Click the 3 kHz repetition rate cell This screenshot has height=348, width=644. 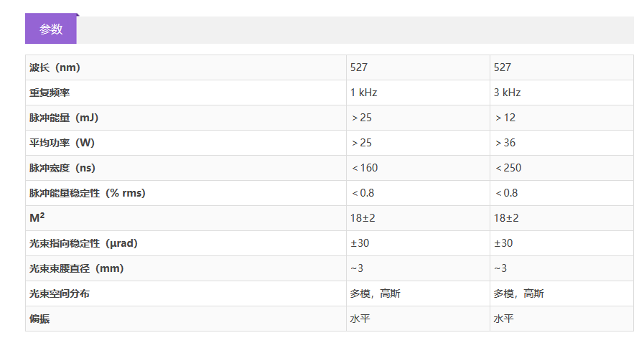pos(507,93)
